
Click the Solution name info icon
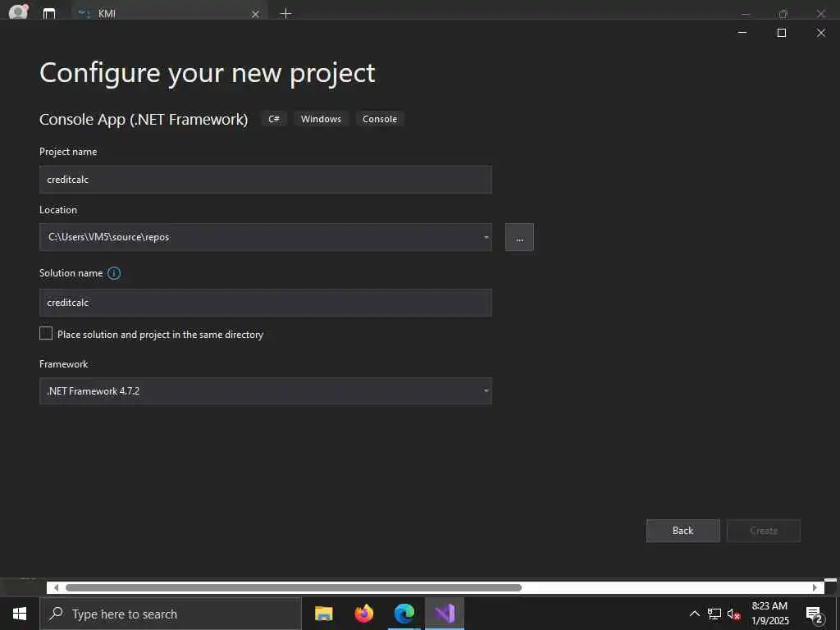point(114,273)
